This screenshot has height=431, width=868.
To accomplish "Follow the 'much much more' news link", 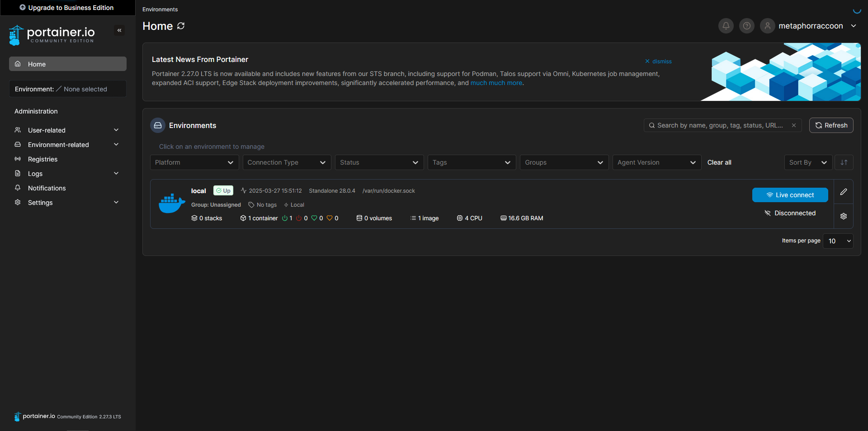I will coord(496,83).
